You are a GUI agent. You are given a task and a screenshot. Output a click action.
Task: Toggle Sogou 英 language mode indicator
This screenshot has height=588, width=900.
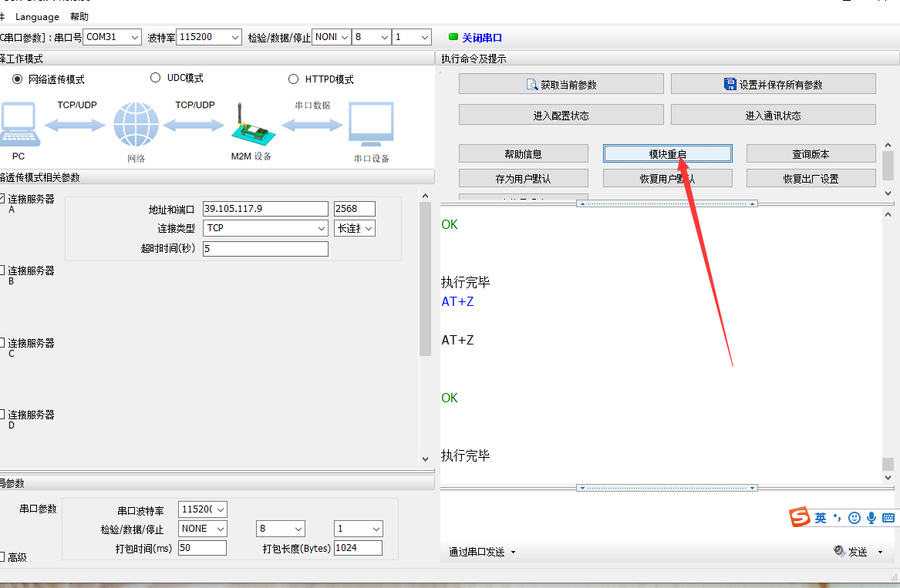(x=821, y=518)
